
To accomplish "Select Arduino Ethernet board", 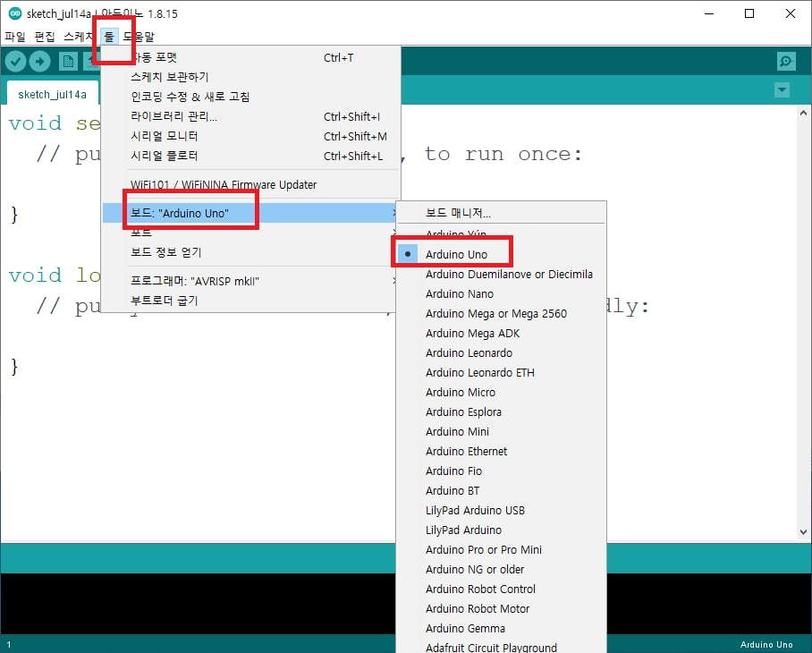I will 502,451.
